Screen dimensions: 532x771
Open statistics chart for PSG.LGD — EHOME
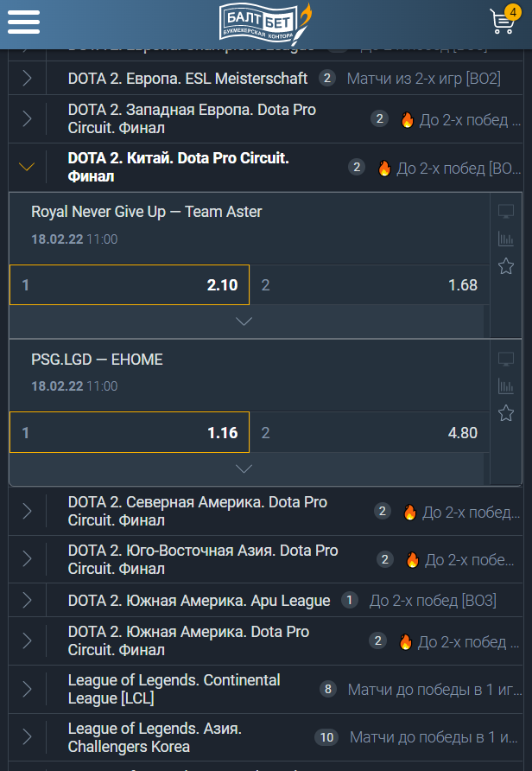point(506,386)
